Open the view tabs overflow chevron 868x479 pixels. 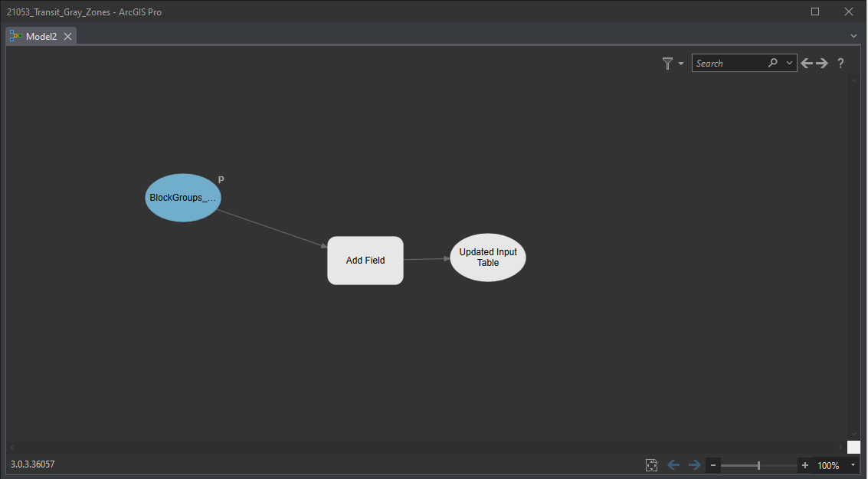tap(853, 36)
